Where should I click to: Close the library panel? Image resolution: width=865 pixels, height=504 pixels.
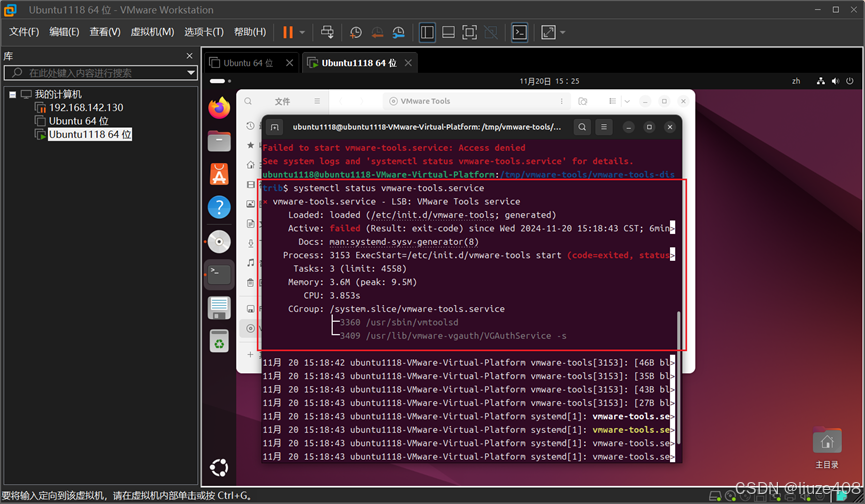(x=189, y=56)
